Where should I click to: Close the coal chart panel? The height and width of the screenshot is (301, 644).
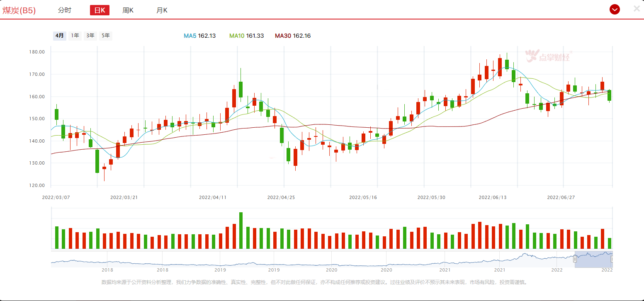click(637, 9)
